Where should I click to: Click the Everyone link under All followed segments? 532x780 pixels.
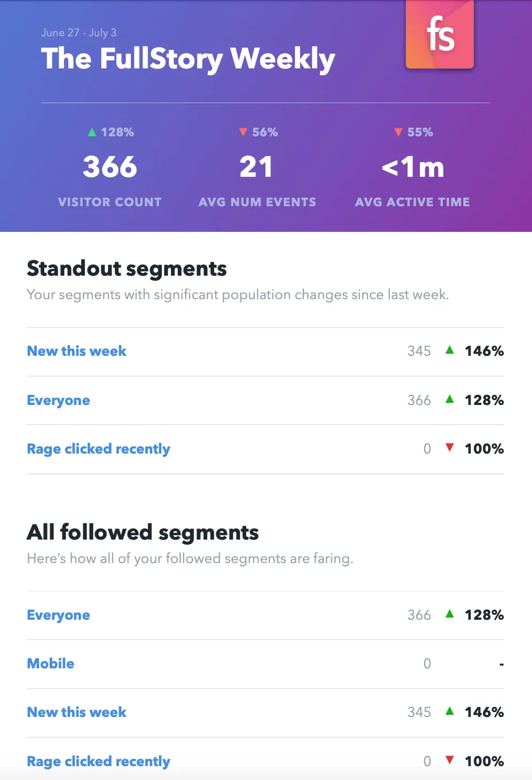pos(58,615)
